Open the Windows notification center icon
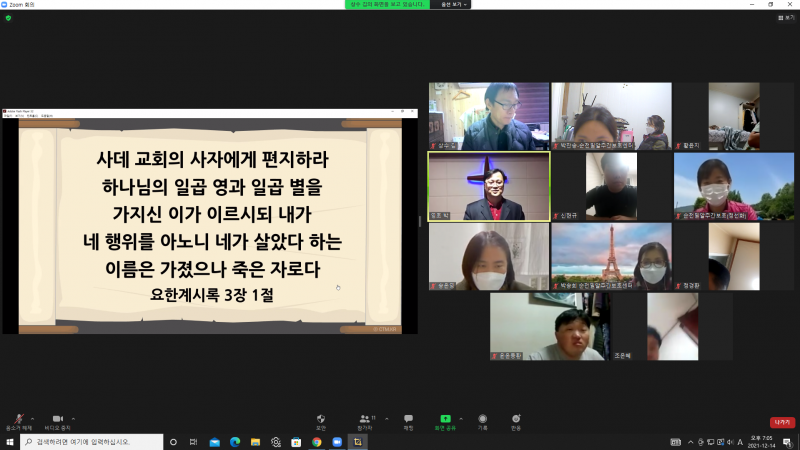 787,442
